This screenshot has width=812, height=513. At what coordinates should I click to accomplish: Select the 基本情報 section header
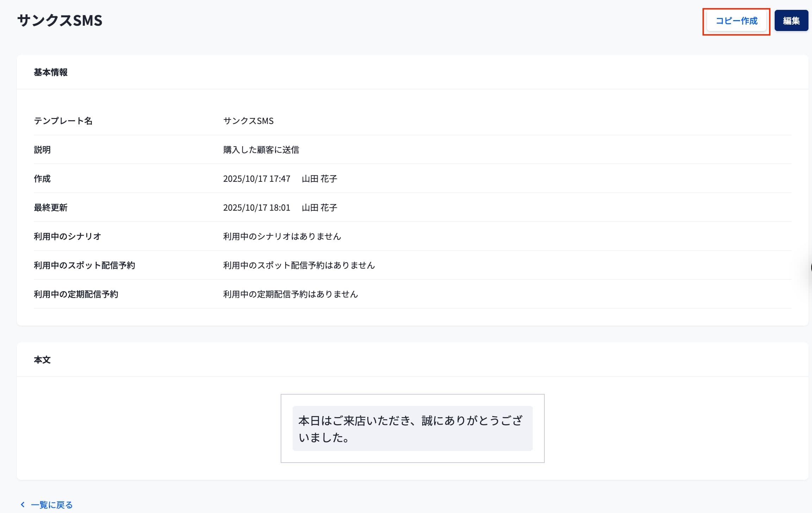51,72
